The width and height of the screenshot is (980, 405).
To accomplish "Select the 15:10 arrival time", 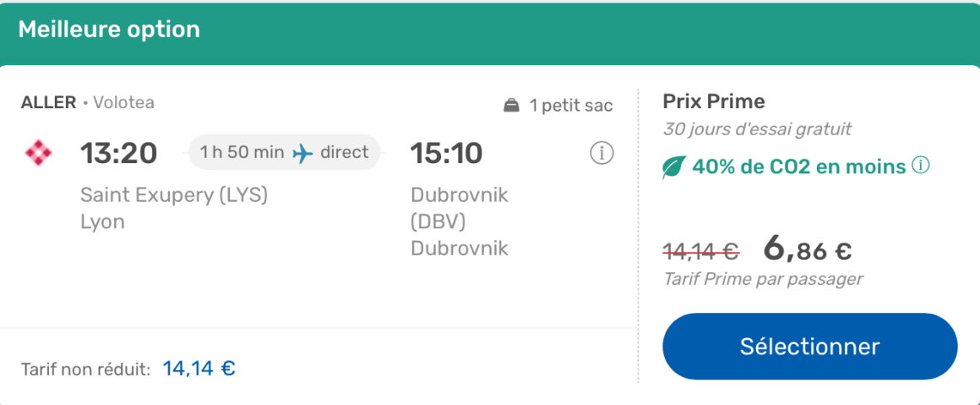I will point(446,153).
